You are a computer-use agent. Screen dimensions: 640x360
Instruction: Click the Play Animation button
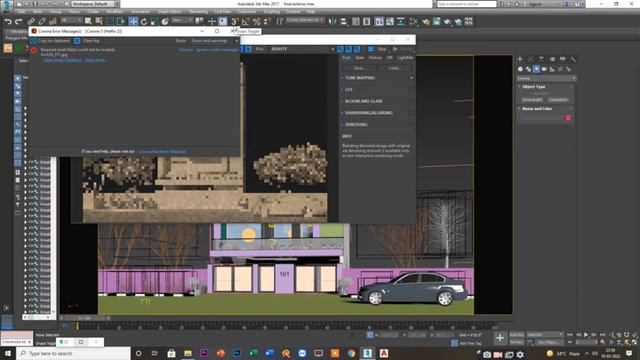click(x=586, y=335)
